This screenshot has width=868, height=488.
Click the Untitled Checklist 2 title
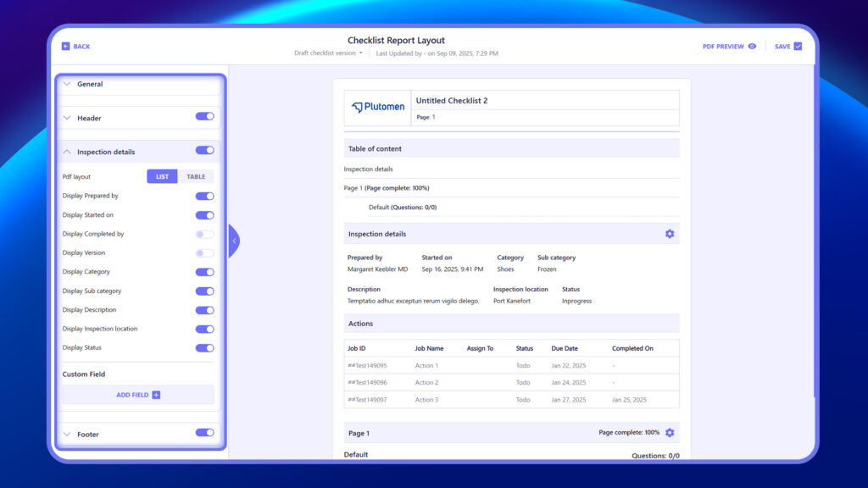tap(452, 101)
